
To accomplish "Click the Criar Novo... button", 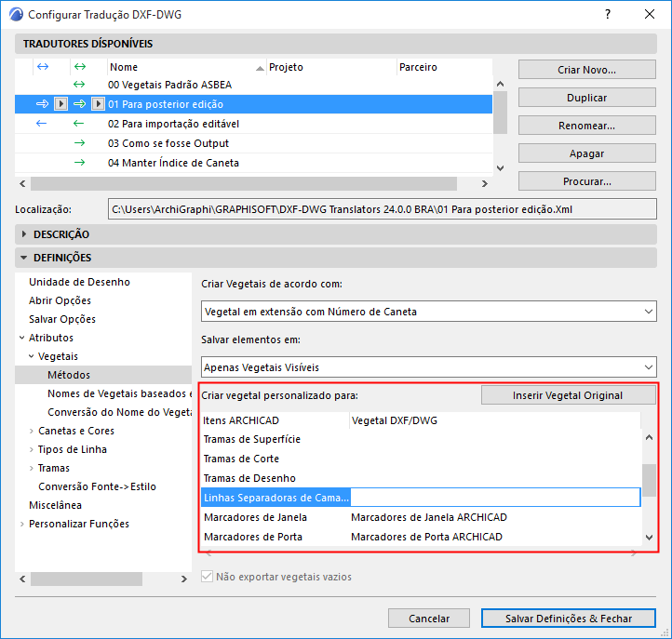I will point(586,70).
